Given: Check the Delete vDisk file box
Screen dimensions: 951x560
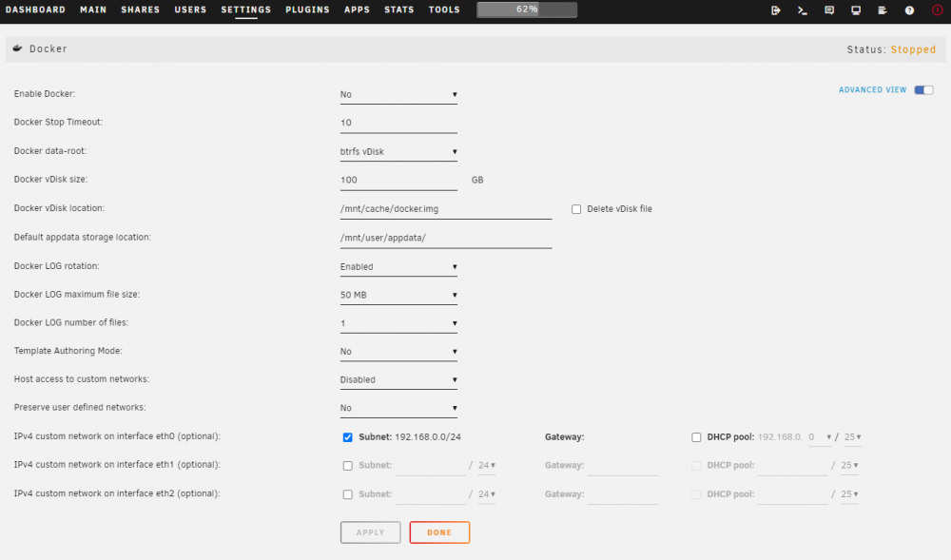Looking at the screenshot, I should 576,209.
